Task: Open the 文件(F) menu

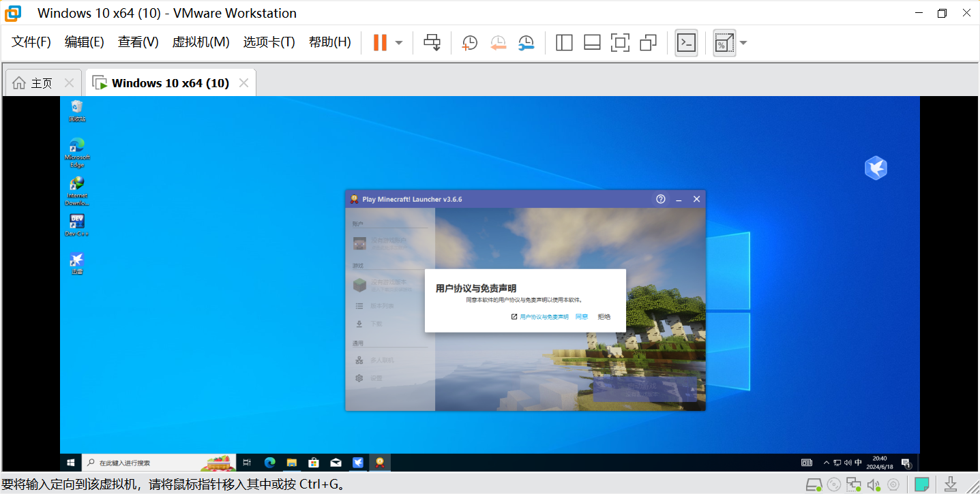Action: click(x=31, y=42)
